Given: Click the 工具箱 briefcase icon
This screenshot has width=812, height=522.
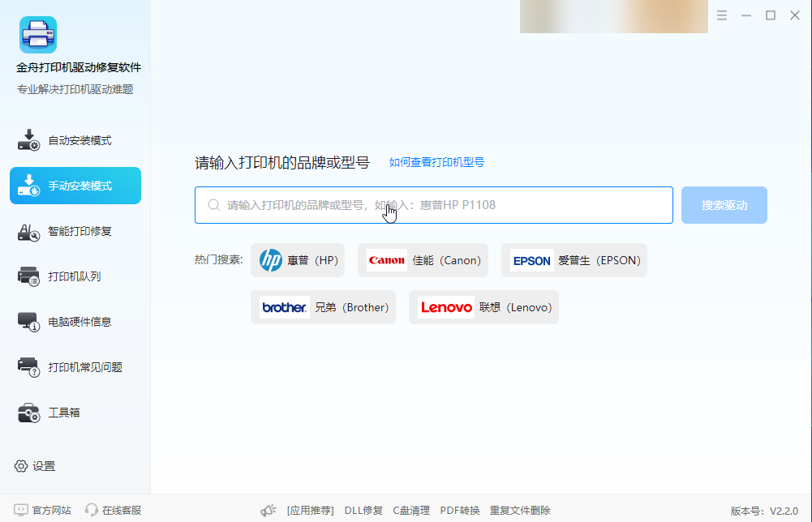Looking at the screenshot, I should [28, 413].
